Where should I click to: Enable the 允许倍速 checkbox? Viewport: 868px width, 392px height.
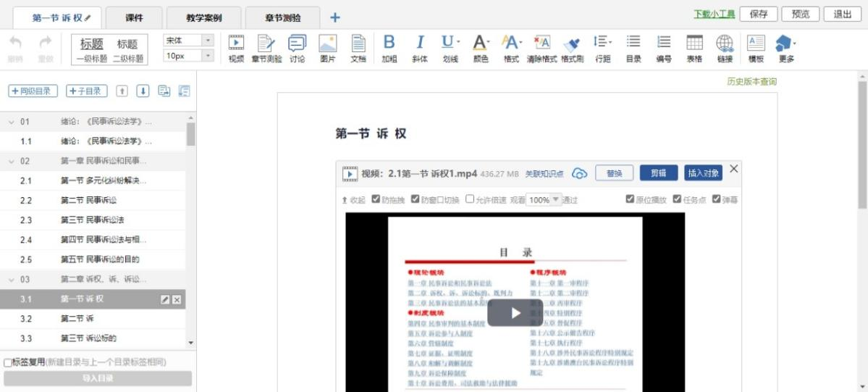click(470, 199)
